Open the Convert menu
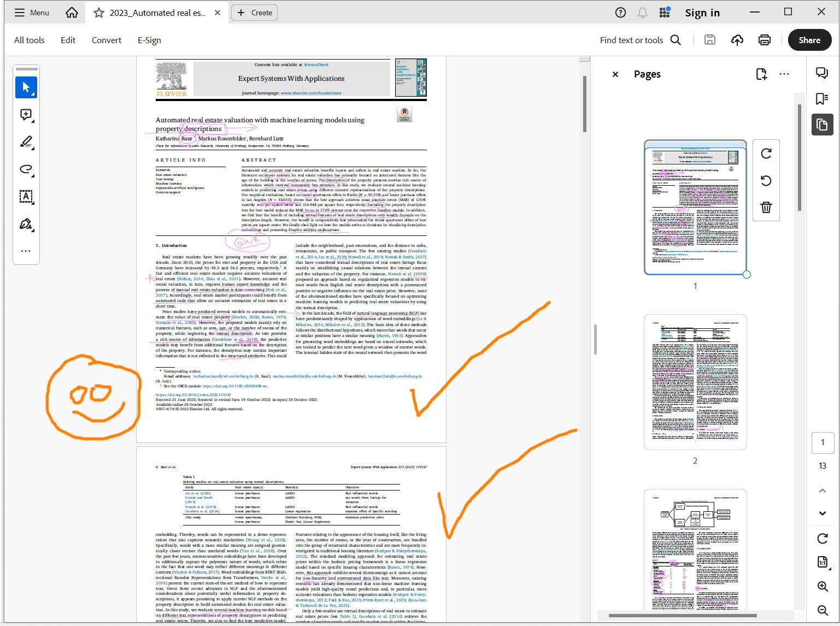 click(106, 39)
